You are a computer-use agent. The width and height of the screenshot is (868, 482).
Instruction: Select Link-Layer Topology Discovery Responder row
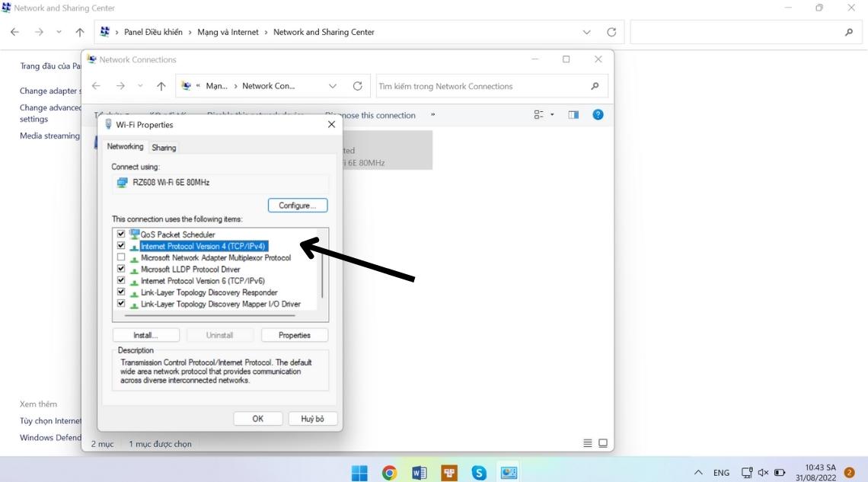[209, 292]
